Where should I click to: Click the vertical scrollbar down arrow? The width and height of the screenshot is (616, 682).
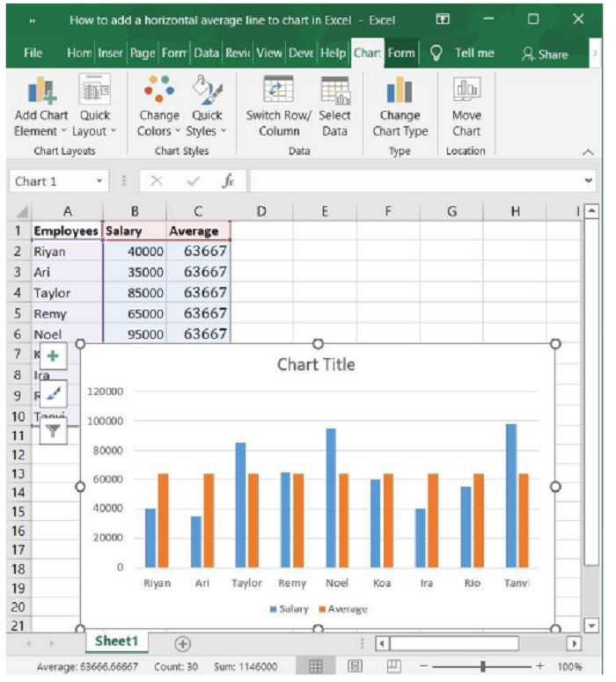point(591,626)
